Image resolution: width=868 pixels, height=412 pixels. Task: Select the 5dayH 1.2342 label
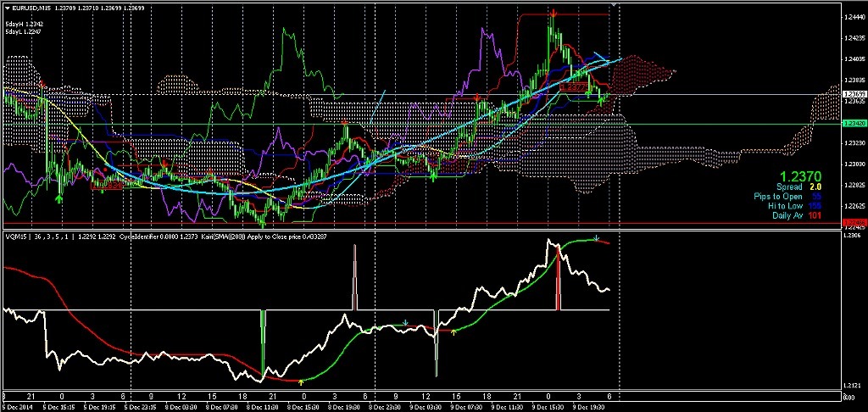point(25,25)
